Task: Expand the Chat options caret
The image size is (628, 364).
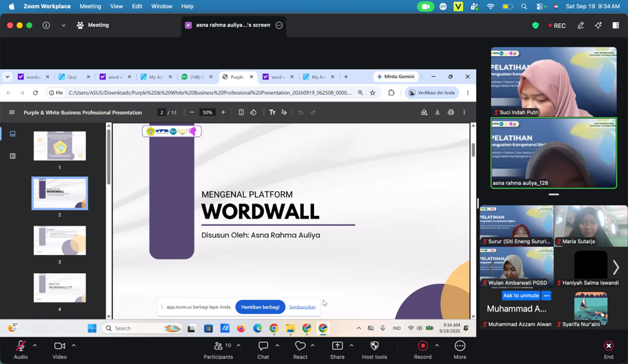Action: click(x=277, y=345)
